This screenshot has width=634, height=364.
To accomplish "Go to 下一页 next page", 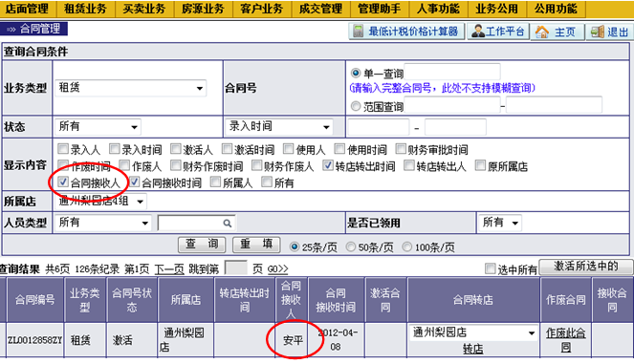I will (x=169, y=269).
